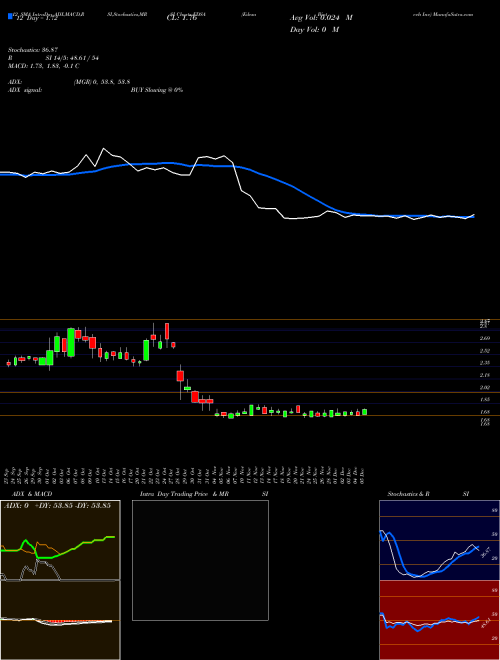
Task: Click the '(MGR) 0, 53.8, 53.8' ADX values
Action: tap(101, 82)
